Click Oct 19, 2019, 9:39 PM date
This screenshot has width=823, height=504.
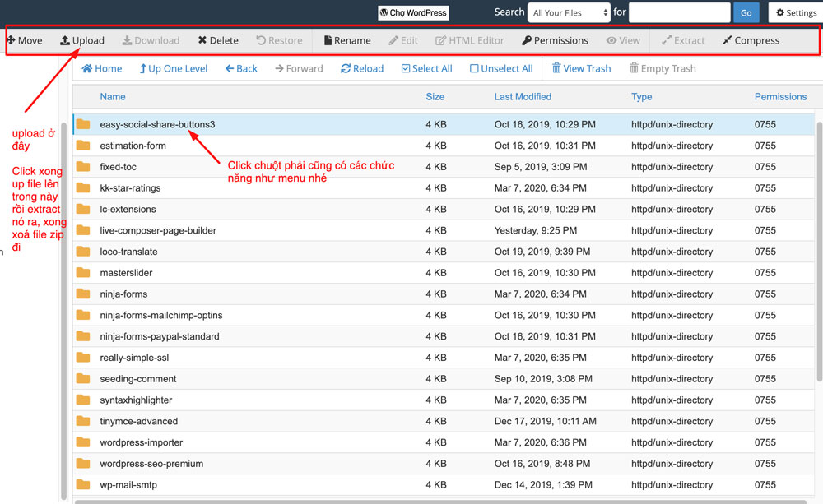[542, 252]
